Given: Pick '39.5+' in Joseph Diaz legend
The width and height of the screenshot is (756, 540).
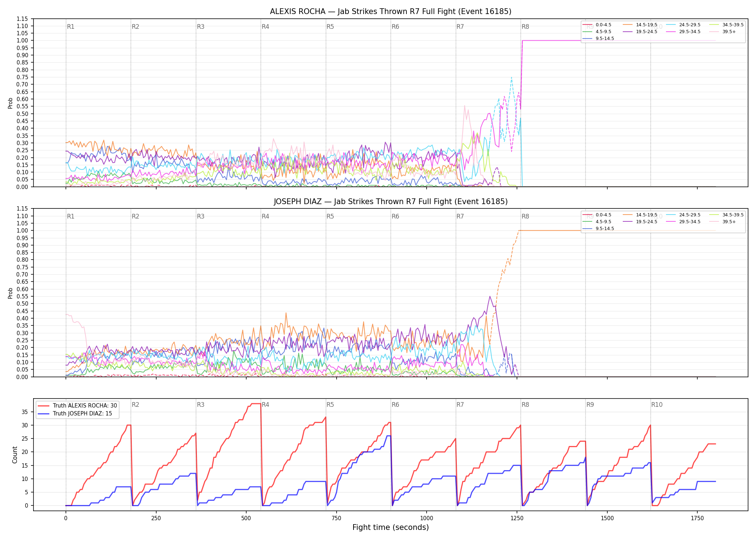Looking at the screenshot, I should [x=723, y=222].
